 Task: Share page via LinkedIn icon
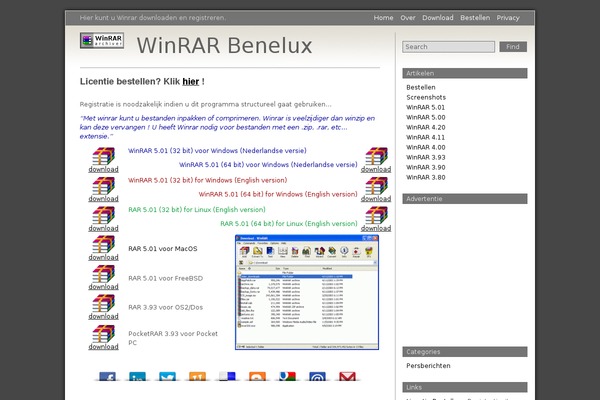click(x=137, y=376)
